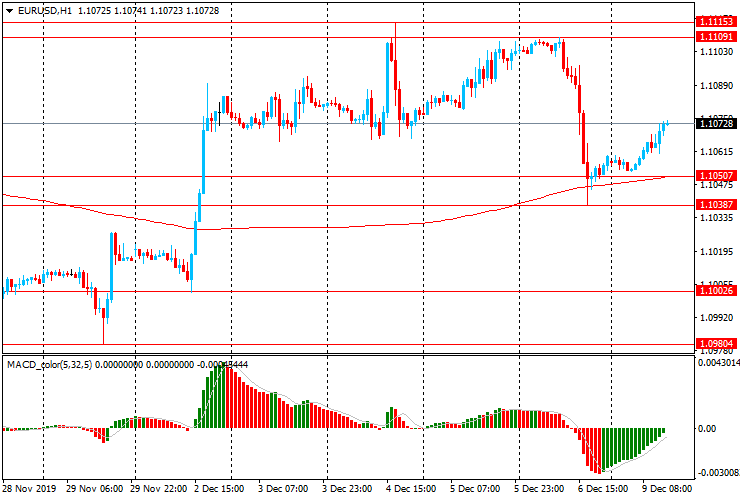Click the 9 Dec 08:00 time axis label
This screenshot has height=500, width=740.
[667, 488]
